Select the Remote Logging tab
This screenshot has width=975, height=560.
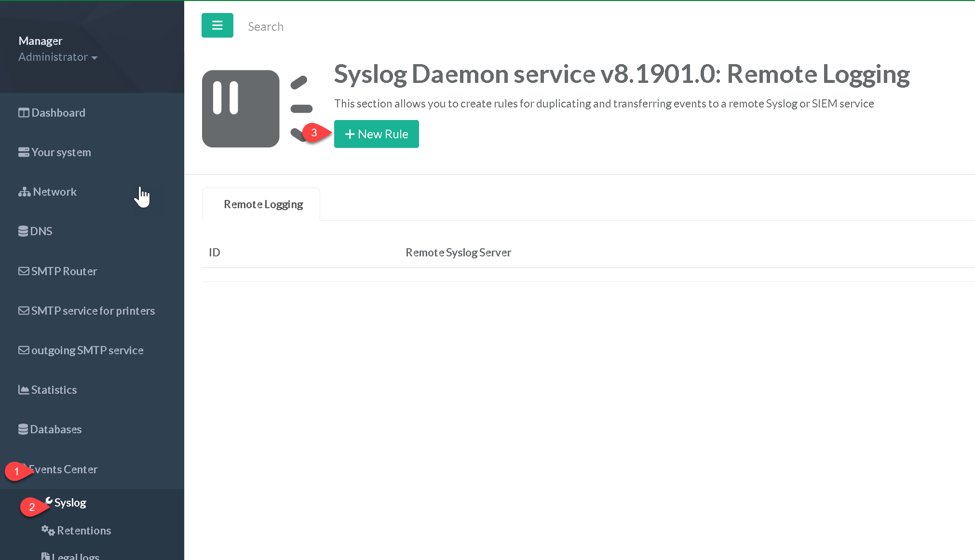pyautogui.click(x=263, y=204)
